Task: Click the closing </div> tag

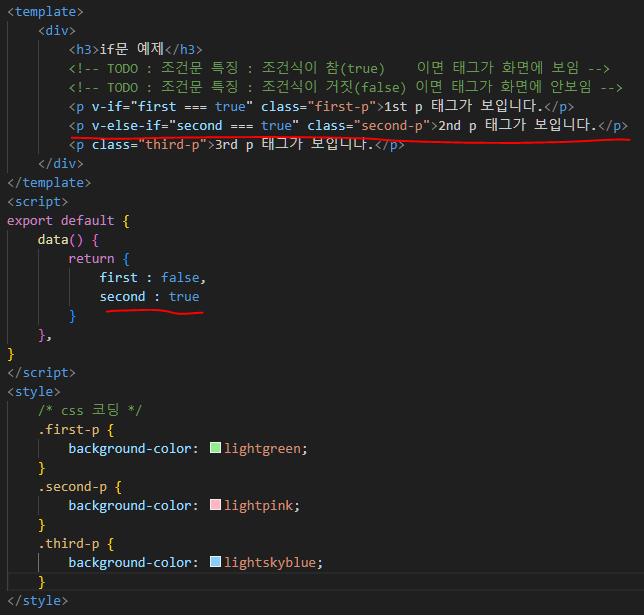Action: coord(61,164)
